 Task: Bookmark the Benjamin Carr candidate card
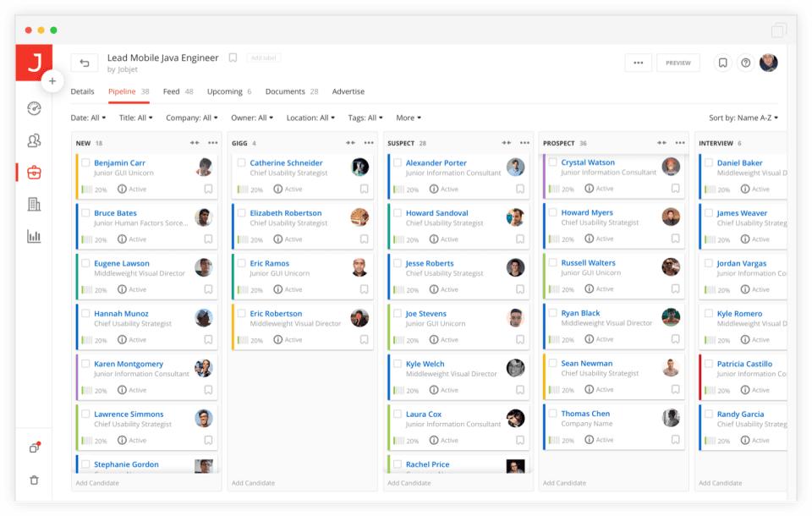tap(208, 189)
